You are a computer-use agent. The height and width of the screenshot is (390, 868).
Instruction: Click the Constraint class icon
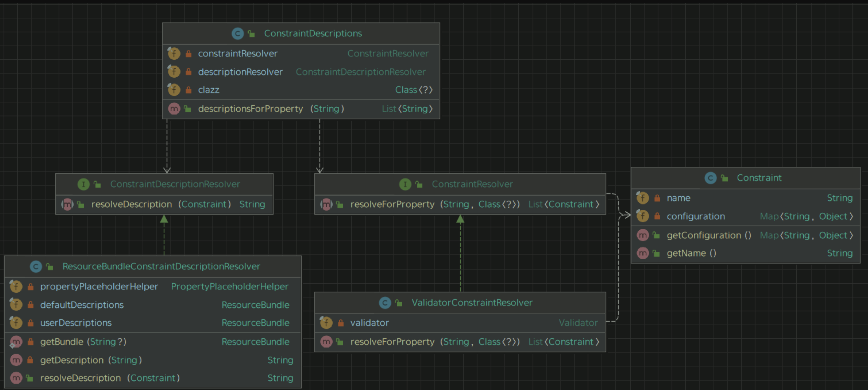710,178
